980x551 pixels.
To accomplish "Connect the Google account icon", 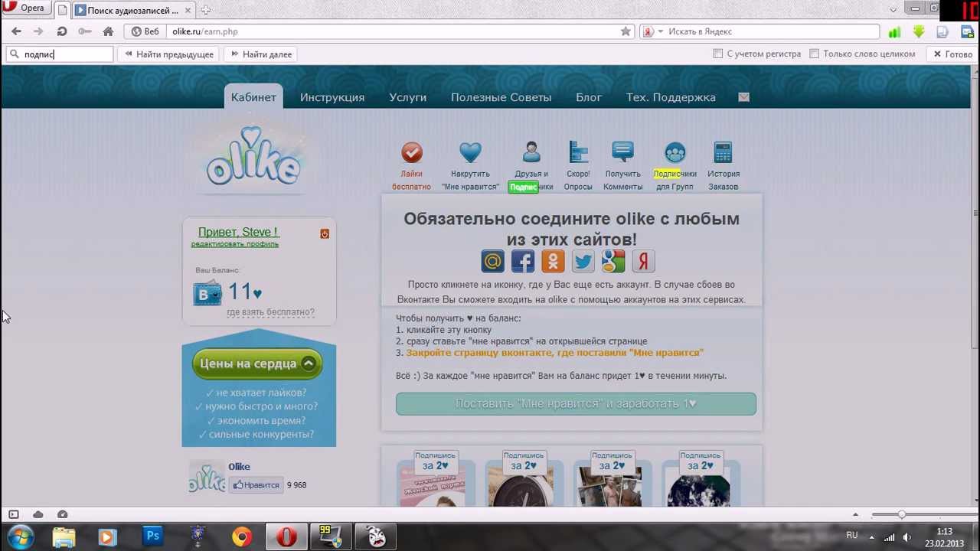I will point(613,261).
